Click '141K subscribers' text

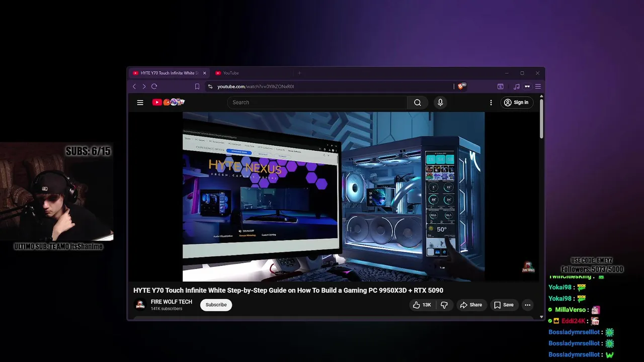coord(167,309)
